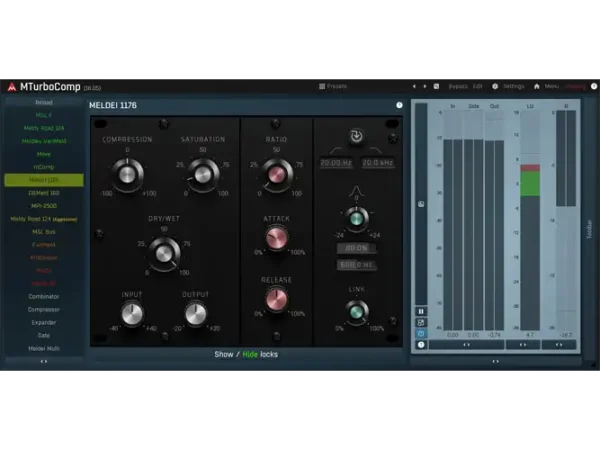The image size is (600, 450).
Task: Click the MTurboComp logo icon
Action: coord(12,87)
